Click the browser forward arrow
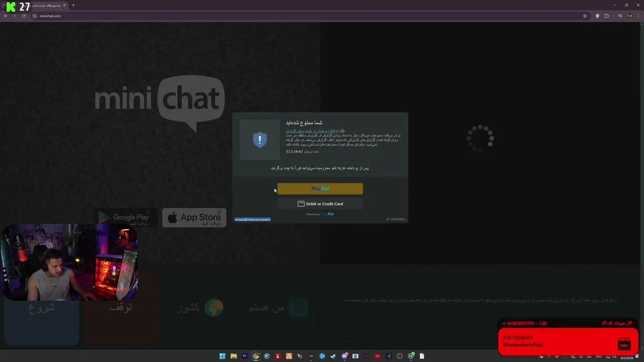 (15, 16)
